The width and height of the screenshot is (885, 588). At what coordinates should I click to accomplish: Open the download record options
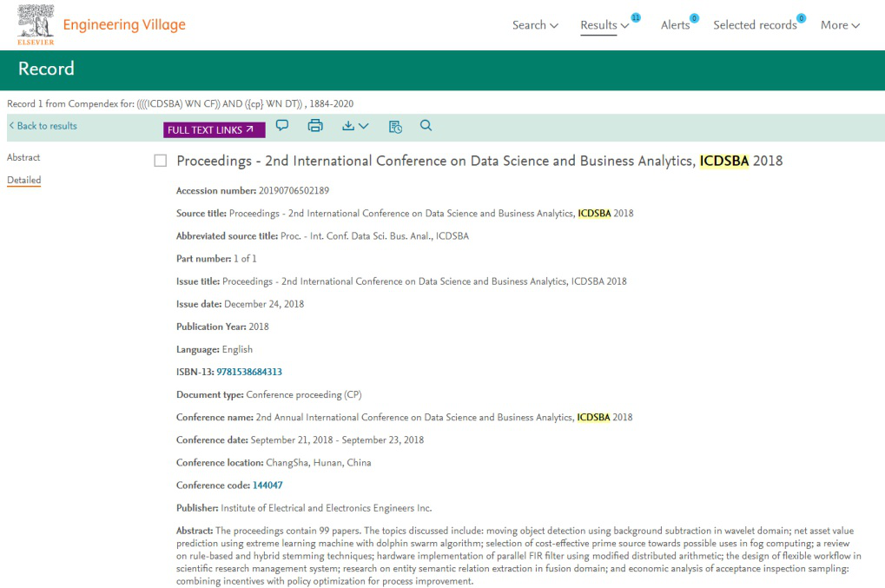355,126
